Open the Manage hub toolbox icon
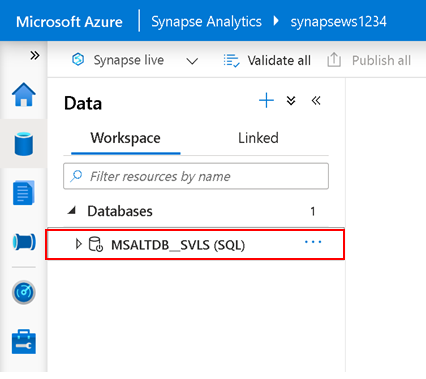 click(x=24, y=342)
